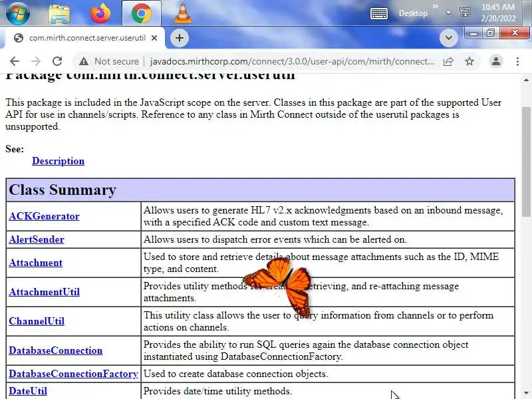The width and height of the screenshot is (532, 399).
Task: Open the network tray icon
Action: tap(464, 13)
